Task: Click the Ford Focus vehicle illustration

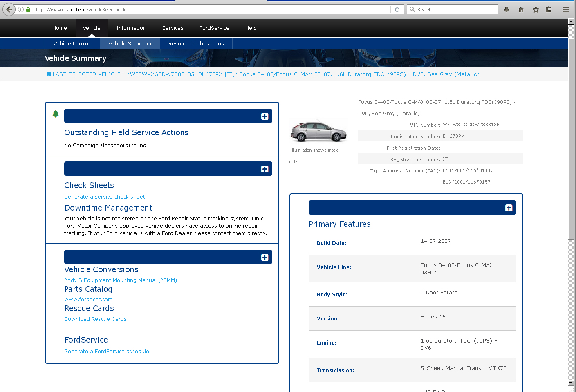Action: [319, 131]
